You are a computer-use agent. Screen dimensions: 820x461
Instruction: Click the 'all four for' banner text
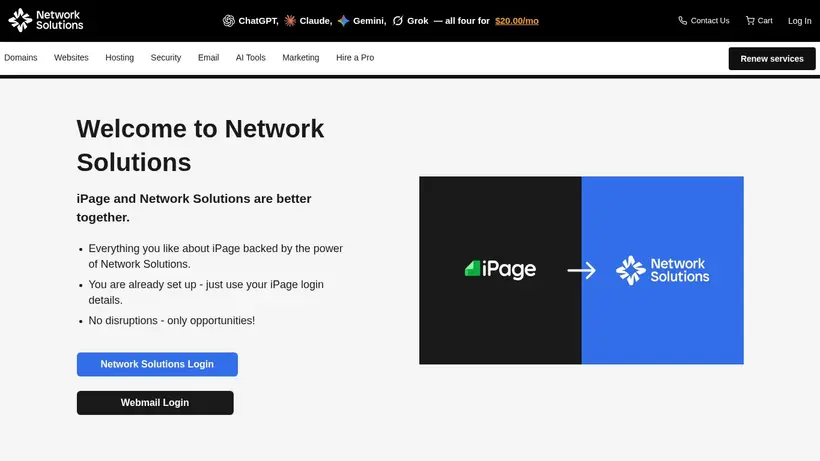click(x=467, y=21)
